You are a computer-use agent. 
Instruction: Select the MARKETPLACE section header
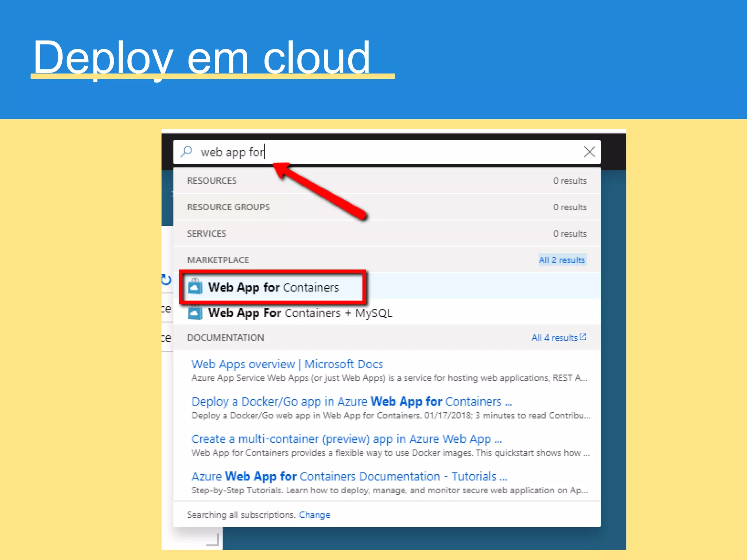[218, 260]
